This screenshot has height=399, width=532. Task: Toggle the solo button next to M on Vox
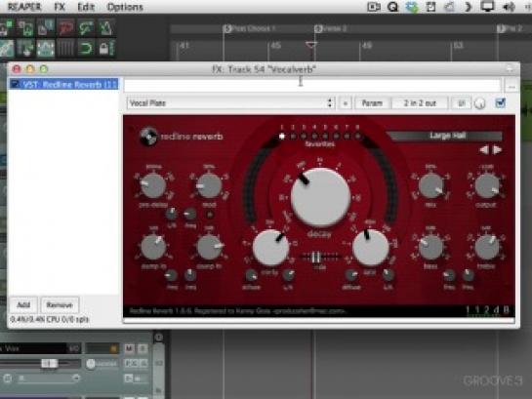click(x=143, y=348)
